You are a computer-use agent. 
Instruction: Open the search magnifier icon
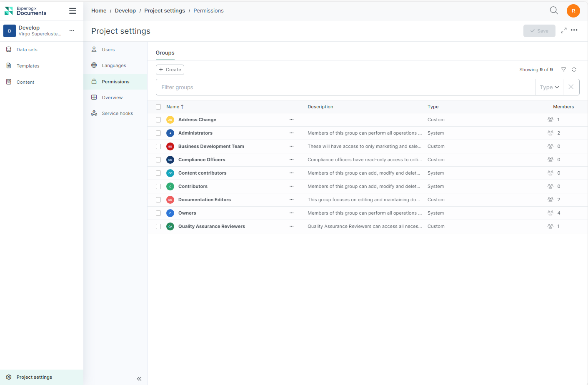pyautogui.click(x=554, y=10)
